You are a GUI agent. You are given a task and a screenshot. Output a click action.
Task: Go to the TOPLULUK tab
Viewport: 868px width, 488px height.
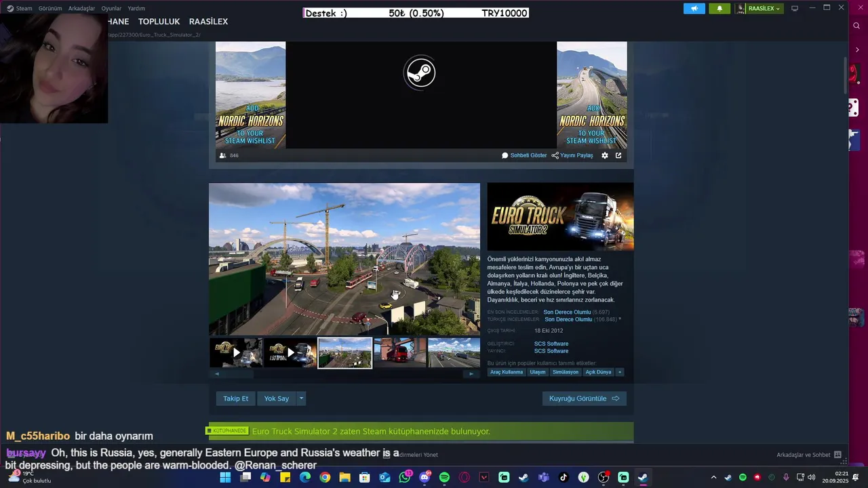tap(159, 22)
